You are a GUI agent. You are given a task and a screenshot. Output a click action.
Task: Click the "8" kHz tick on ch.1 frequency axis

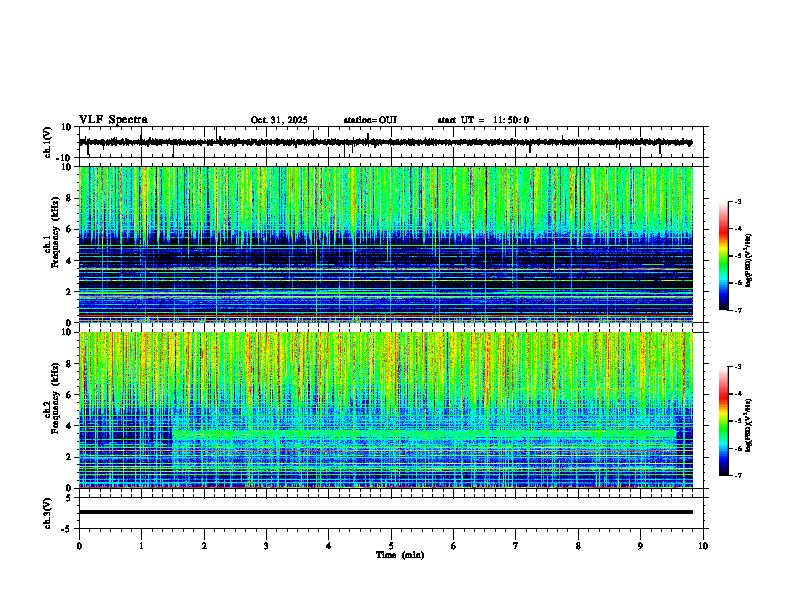[70, 198]
